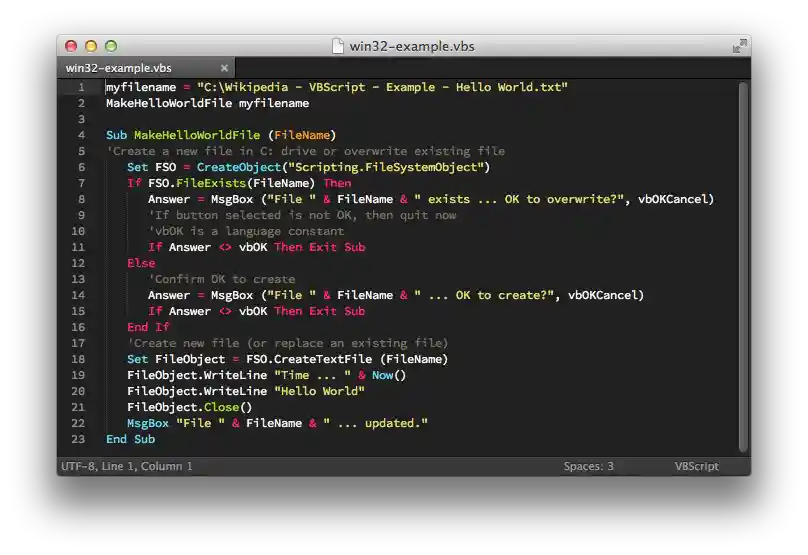Enter fullscreen using the title bar arrows icon
The width and height of the screenshot is (808, 555).
pos(738,46)
